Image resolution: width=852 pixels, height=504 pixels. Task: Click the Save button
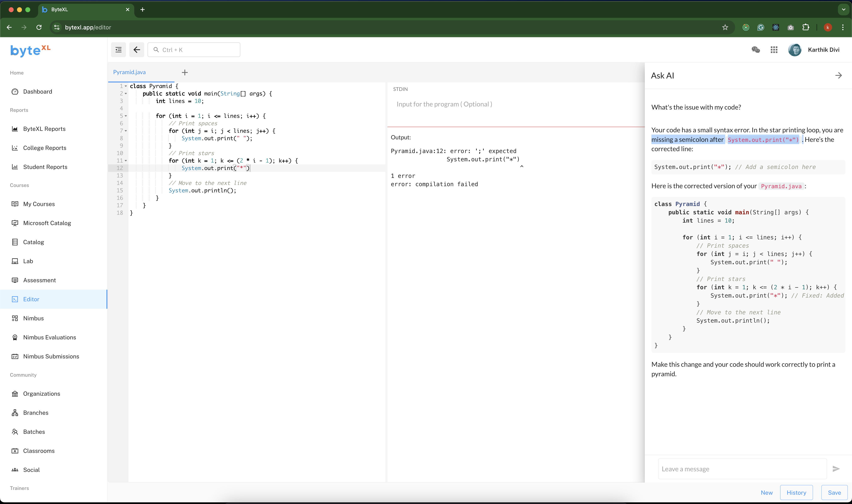click(834, 492)
